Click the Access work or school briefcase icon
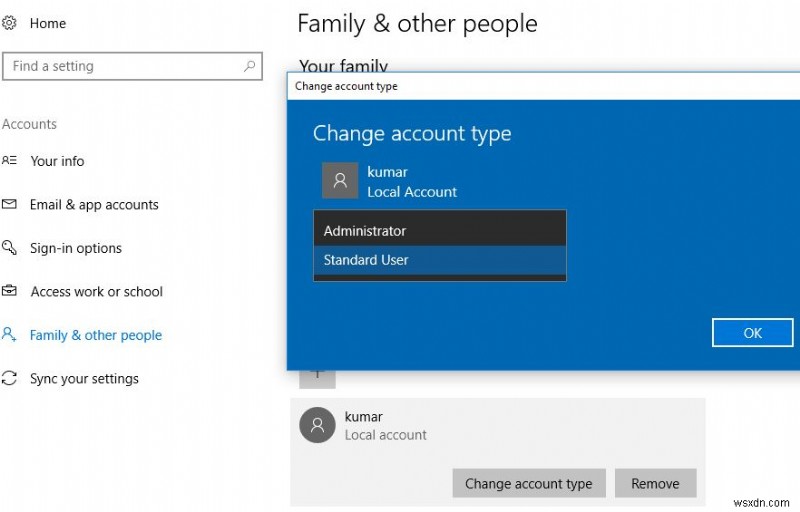Screen dimensions: 800x512 tap(10, 291)
